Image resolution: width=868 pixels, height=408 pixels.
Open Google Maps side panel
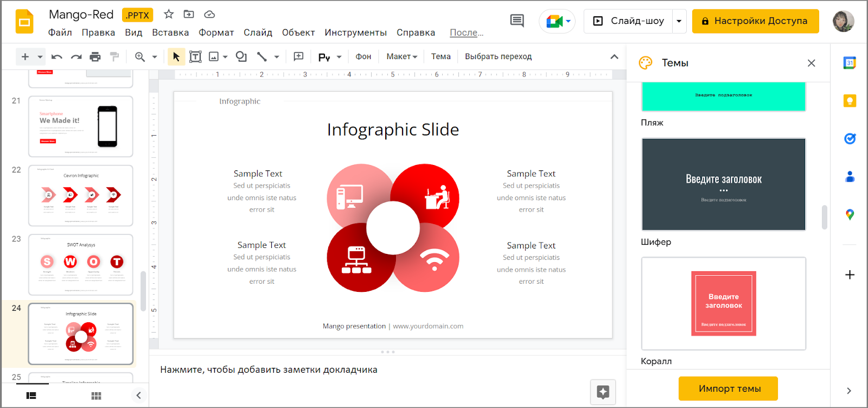pos(850,215)
